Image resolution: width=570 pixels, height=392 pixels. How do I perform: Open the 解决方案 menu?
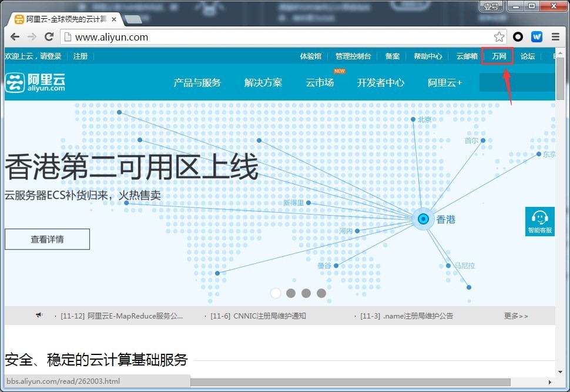(x=263, y=83)
